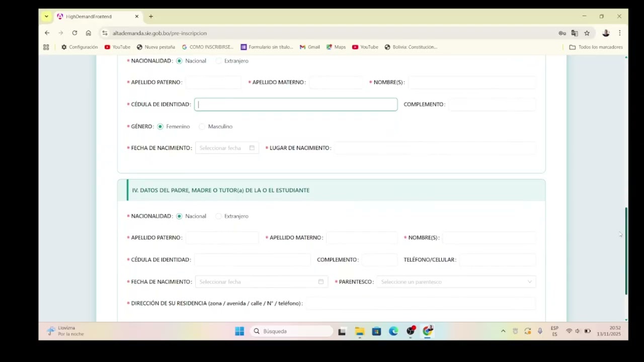
Task: View site information icon in address bar
Action: (105, 33)
